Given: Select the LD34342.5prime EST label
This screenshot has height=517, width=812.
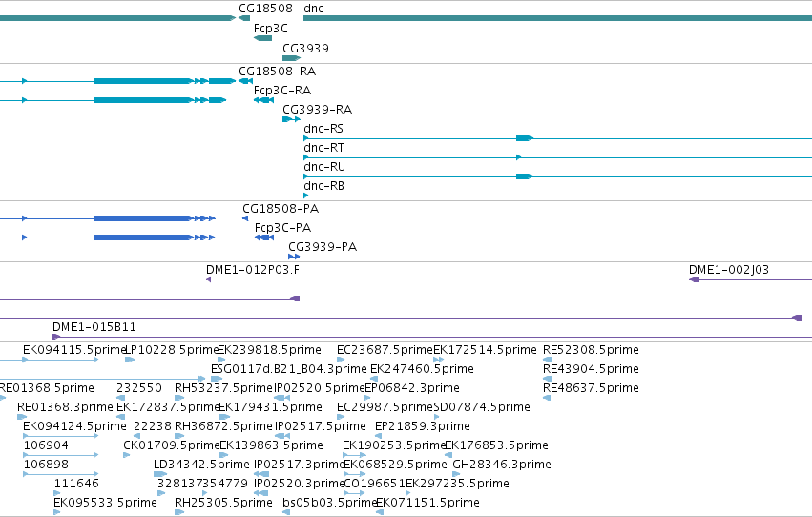Looking at the screenshot, I should pos(201,465).
